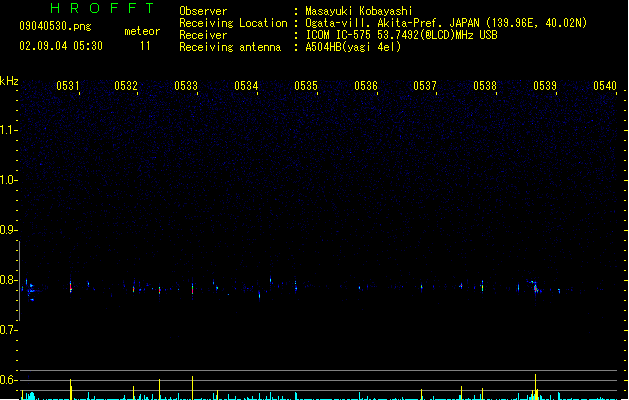Click the observer name Masayuki Kobayashi
The image size is (629, 400).
359,11
